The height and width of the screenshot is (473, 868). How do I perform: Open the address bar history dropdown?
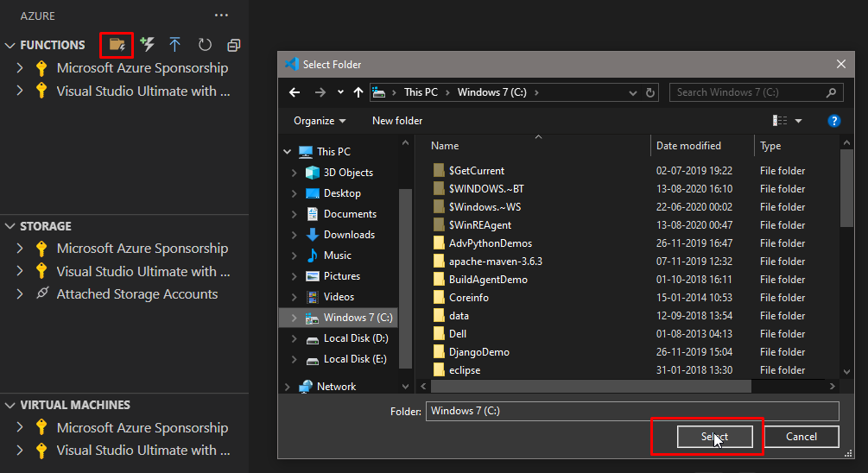(633, 93)
